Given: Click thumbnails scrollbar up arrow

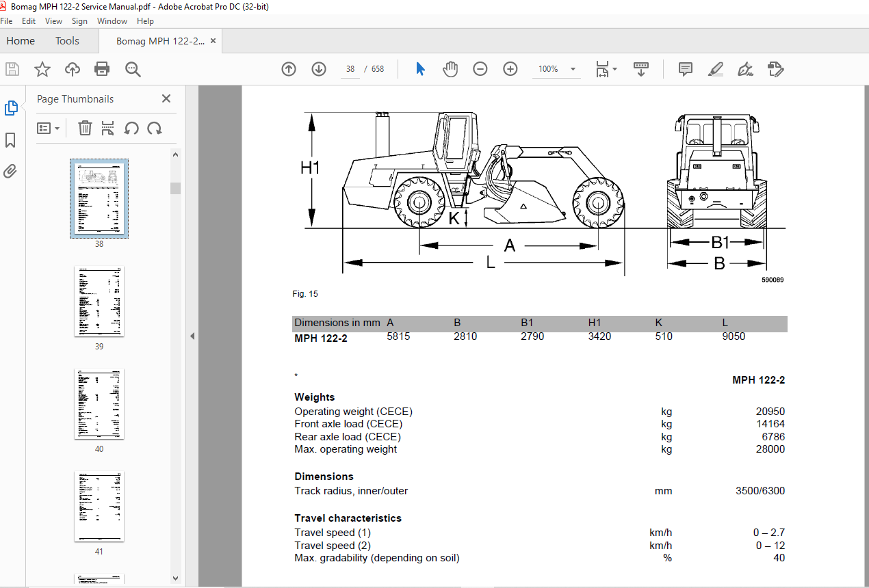Looking at the screenshot, I should pyautogui.click(x=176, y=155).
